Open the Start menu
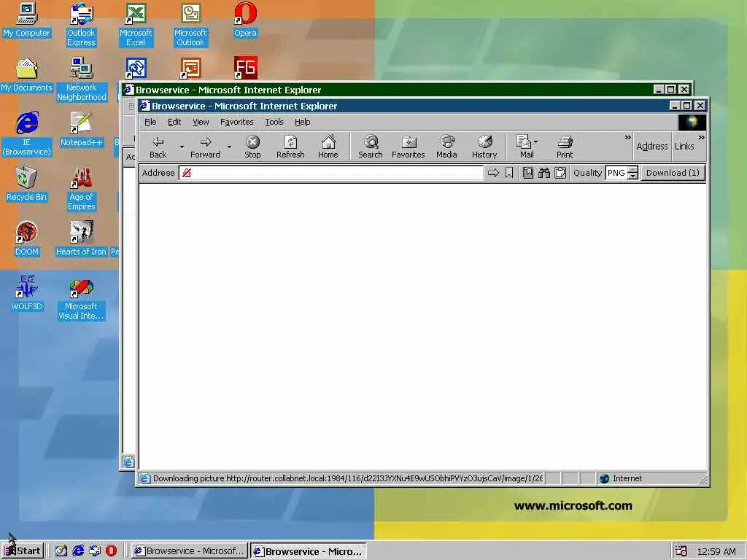This screenshot has width=747, height=560. (x=23, y=551)
